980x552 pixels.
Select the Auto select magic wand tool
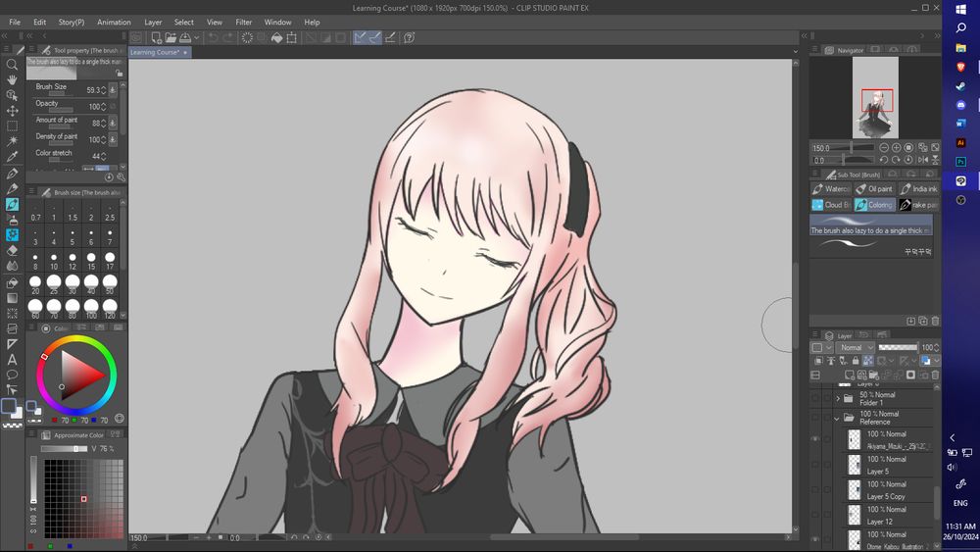click(12, 141)
